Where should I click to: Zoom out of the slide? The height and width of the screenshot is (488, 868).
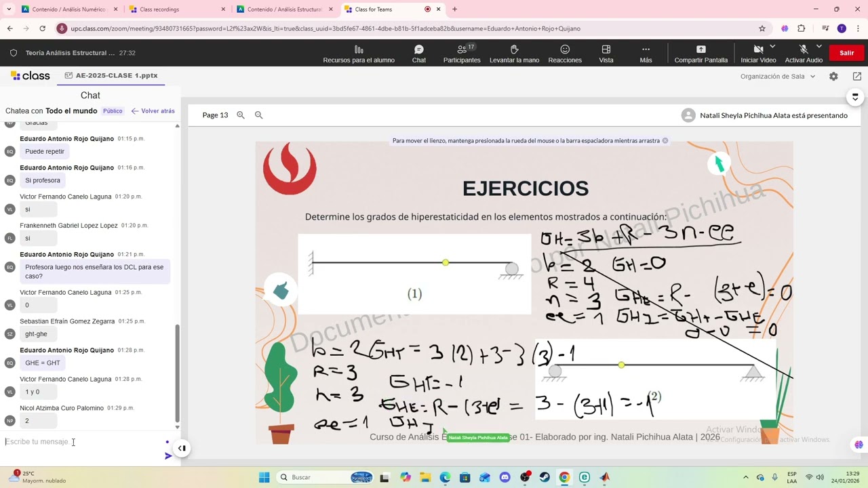pos(258,115)
